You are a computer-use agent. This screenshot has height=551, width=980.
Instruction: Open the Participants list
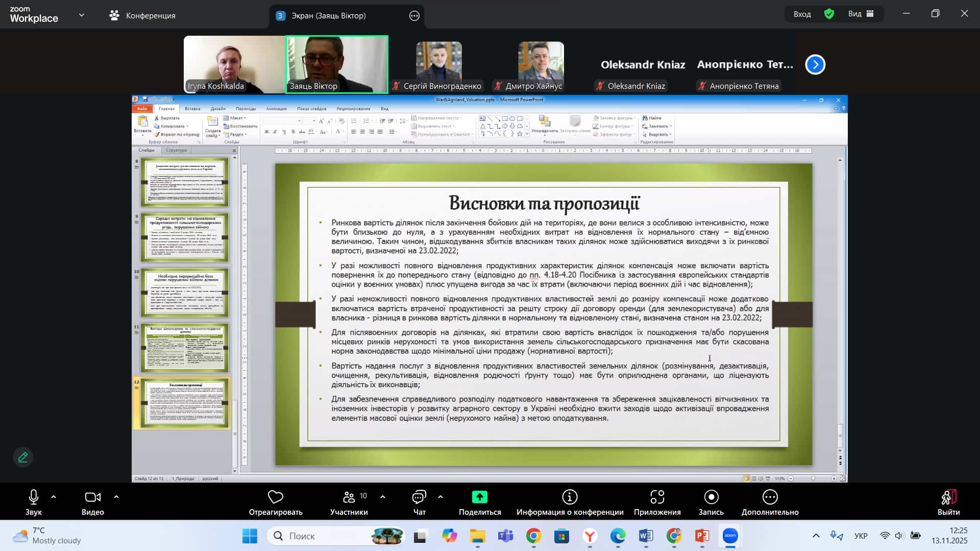[x=349, y=497]
